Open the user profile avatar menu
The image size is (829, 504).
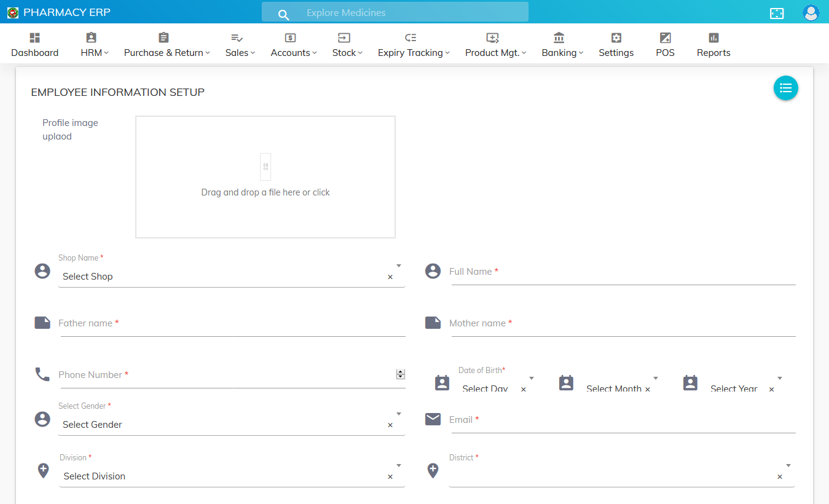pos(811,13)
